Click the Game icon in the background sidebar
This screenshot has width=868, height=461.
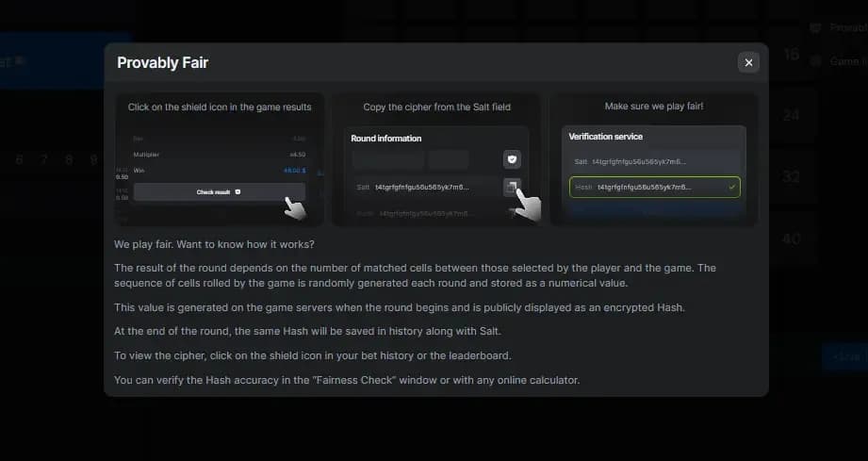coord(815,61)
